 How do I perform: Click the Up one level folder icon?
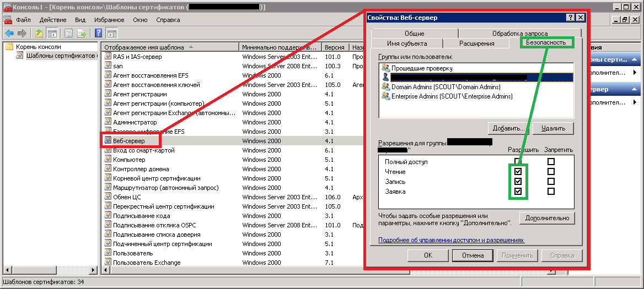pos(39,33)
